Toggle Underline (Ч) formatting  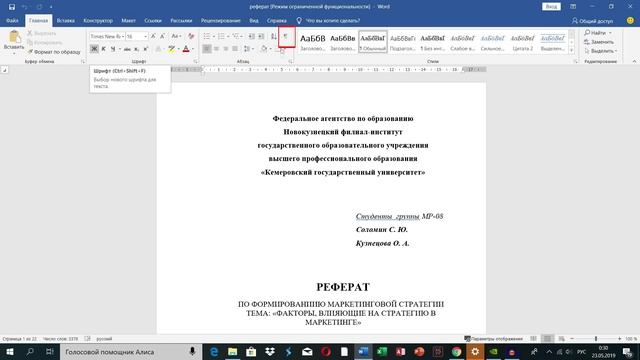coord(113,49)
